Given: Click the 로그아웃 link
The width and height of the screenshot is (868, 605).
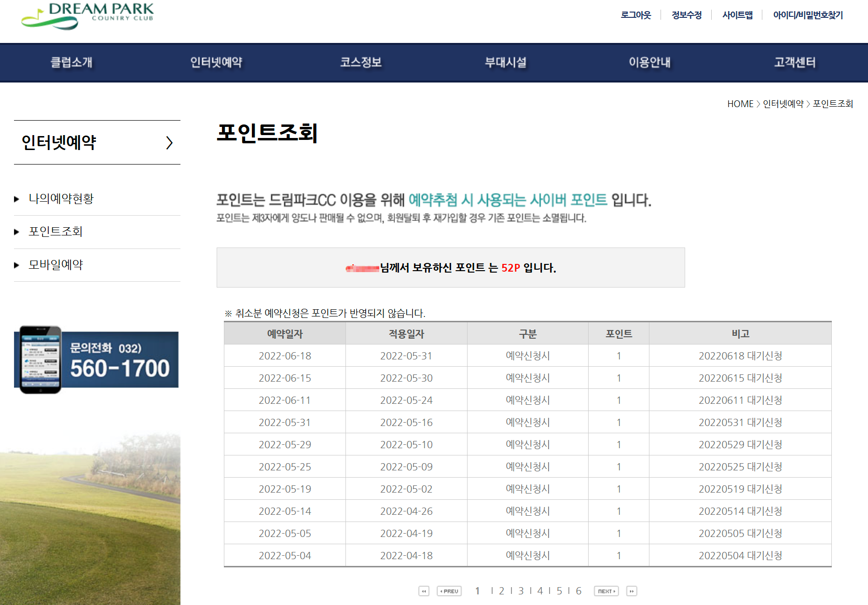Looking at the screenshot, I should coord(636,15).
